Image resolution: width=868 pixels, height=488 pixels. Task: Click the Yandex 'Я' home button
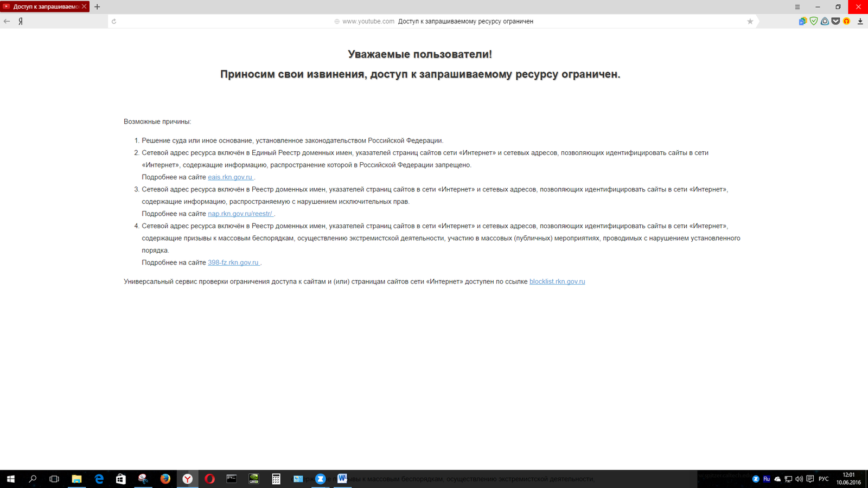(x=21, y=21)
